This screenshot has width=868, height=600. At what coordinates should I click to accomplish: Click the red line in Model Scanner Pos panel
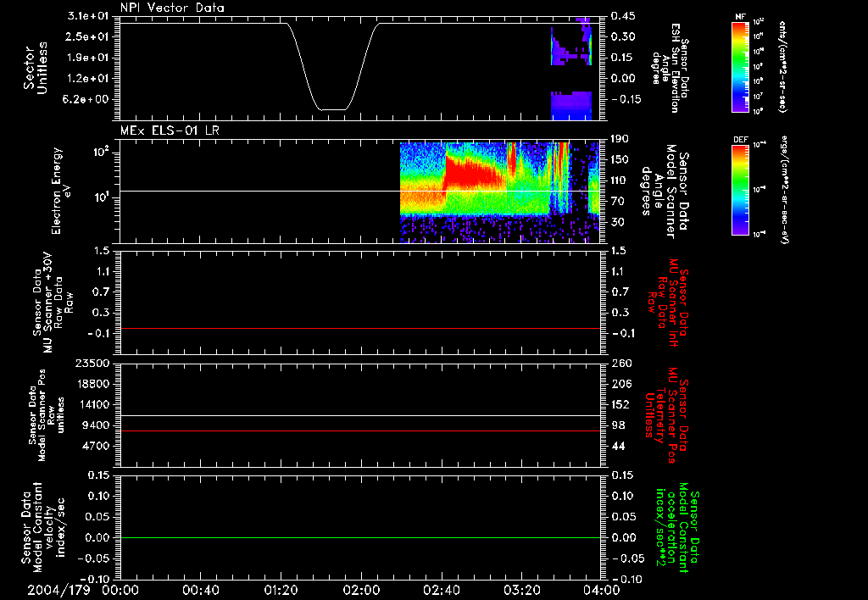tap(360, 431)
